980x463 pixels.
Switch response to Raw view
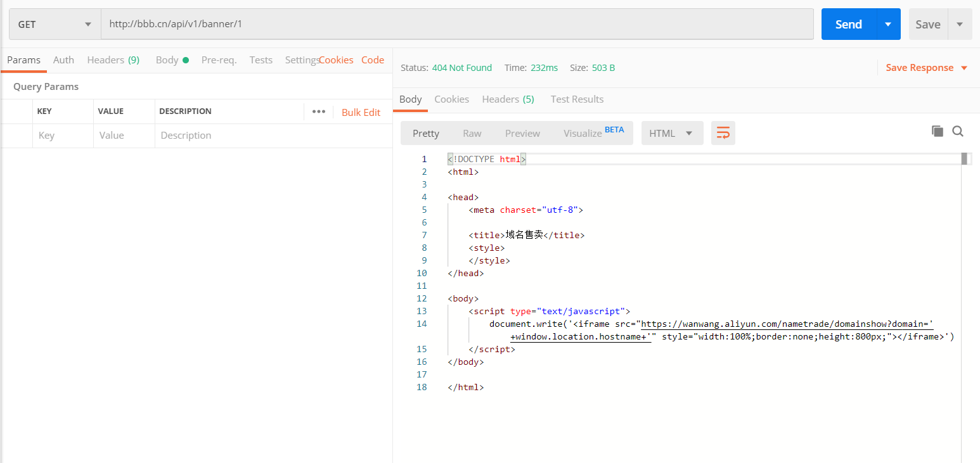click(x=472, y=133)
